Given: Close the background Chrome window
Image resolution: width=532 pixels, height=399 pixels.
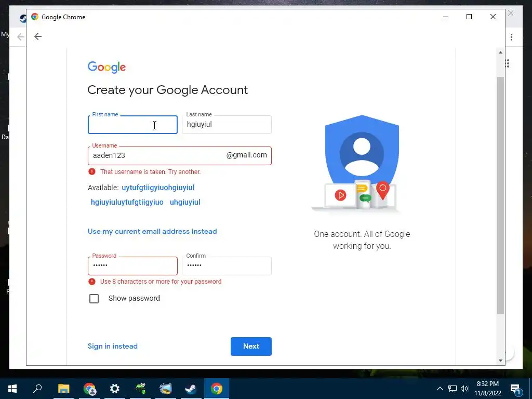Looking at the screenshot, I should (x=511, y=14).
